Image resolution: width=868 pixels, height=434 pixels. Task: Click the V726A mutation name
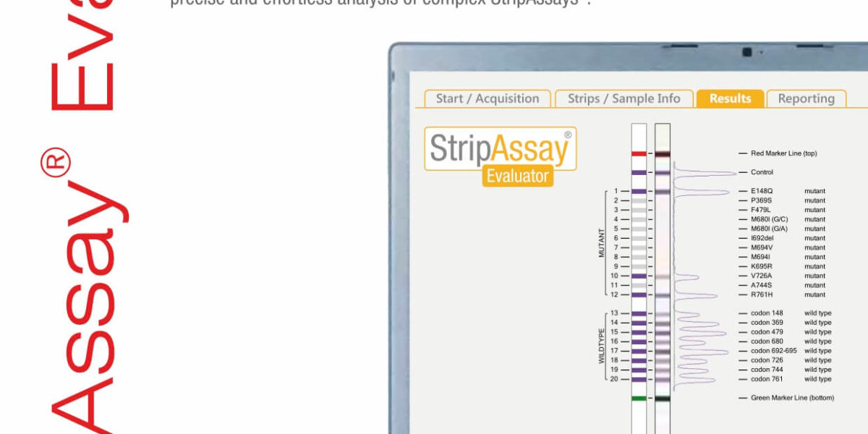tap(762, 276)
